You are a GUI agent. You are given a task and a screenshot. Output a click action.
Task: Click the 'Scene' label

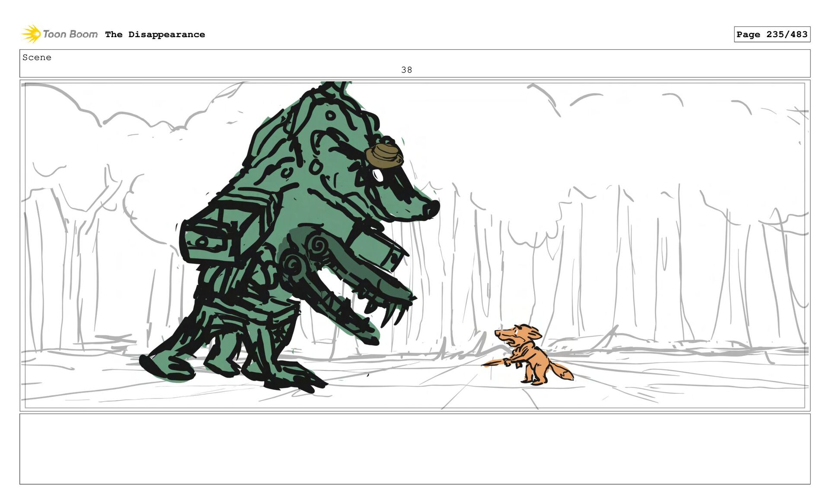[x=37, y=57]
